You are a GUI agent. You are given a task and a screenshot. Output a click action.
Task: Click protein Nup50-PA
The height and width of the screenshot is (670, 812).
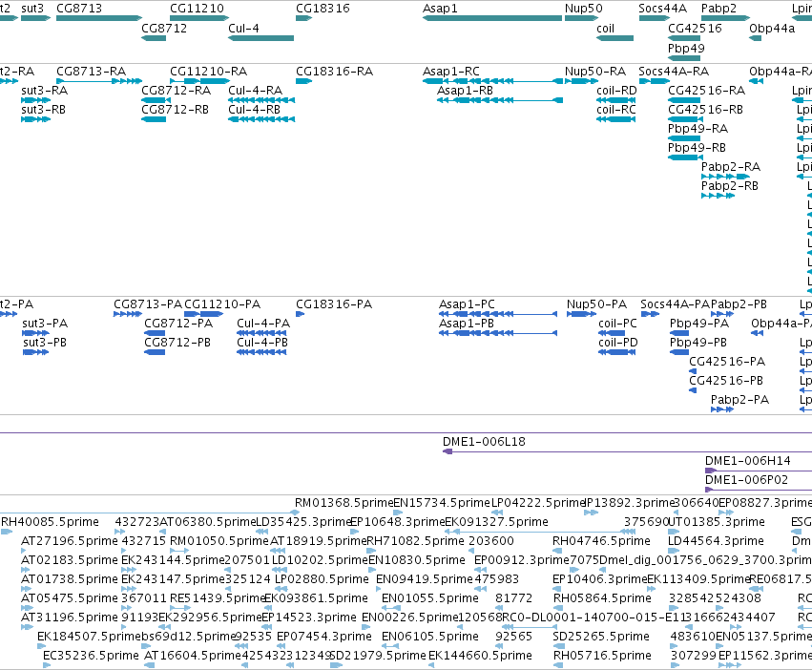click(596, 304)
